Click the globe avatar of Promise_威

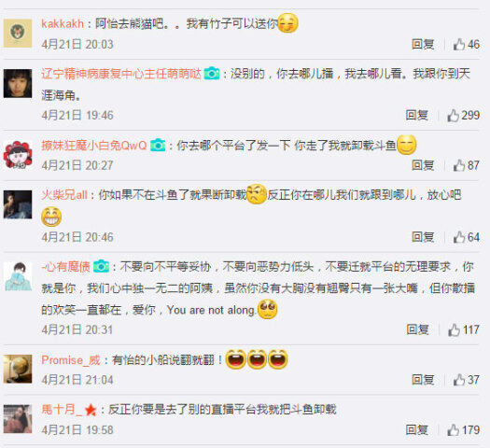[x=18, y=369]
